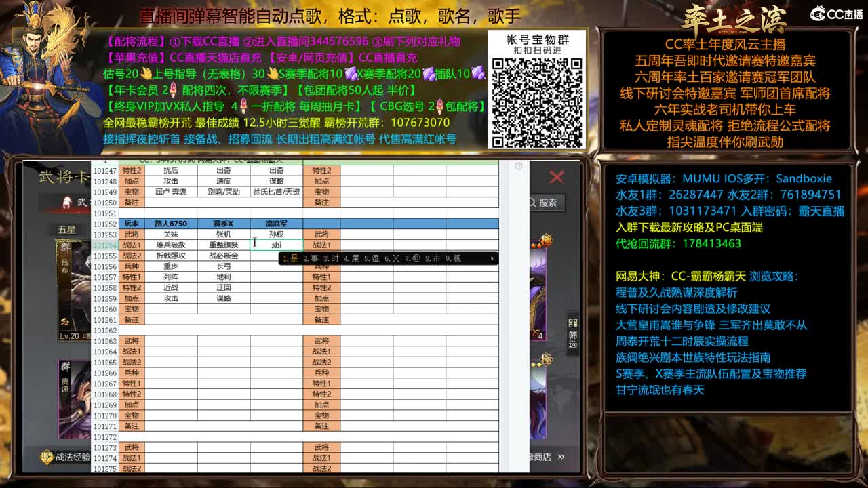
Task: Select the 屈卢 奔袭 cell
Action: tap(171, 192)
